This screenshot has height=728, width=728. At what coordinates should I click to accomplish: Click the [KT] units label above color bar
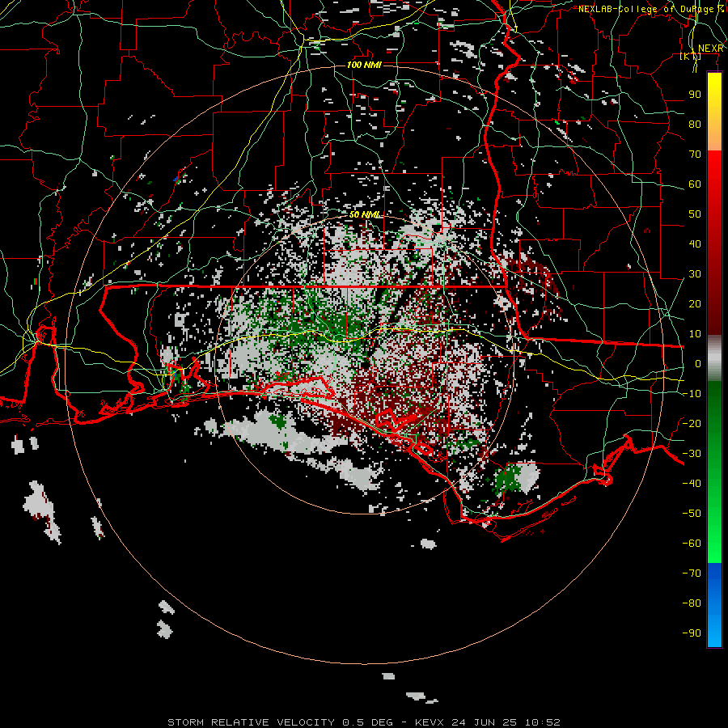pyautogui.click(x=690, y=56)
